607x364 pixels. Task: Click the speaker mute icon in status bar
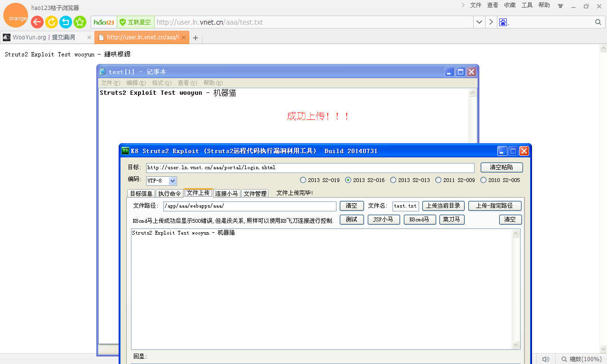(546, 359)
